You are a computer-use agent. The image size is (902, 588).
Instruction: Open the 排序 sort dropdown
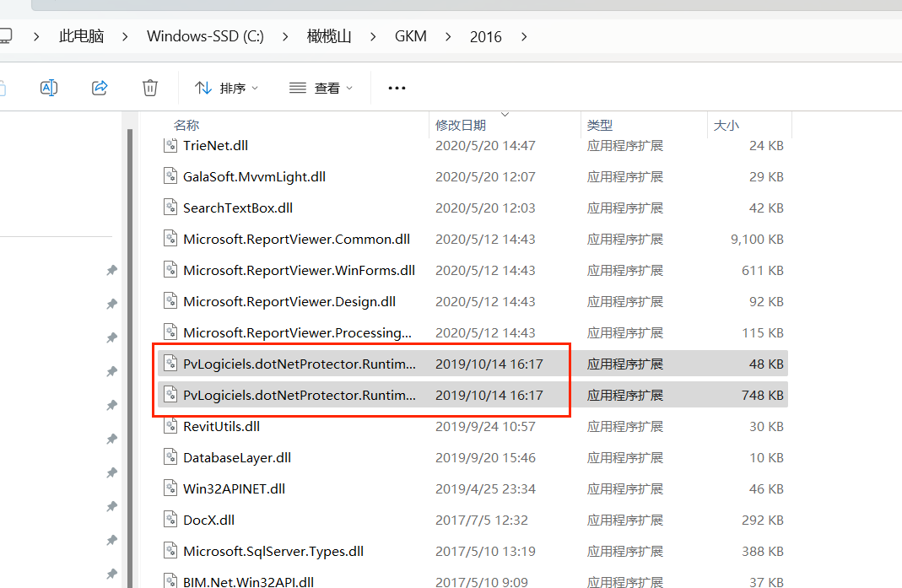pyautogui.click(x=227, y=88)
